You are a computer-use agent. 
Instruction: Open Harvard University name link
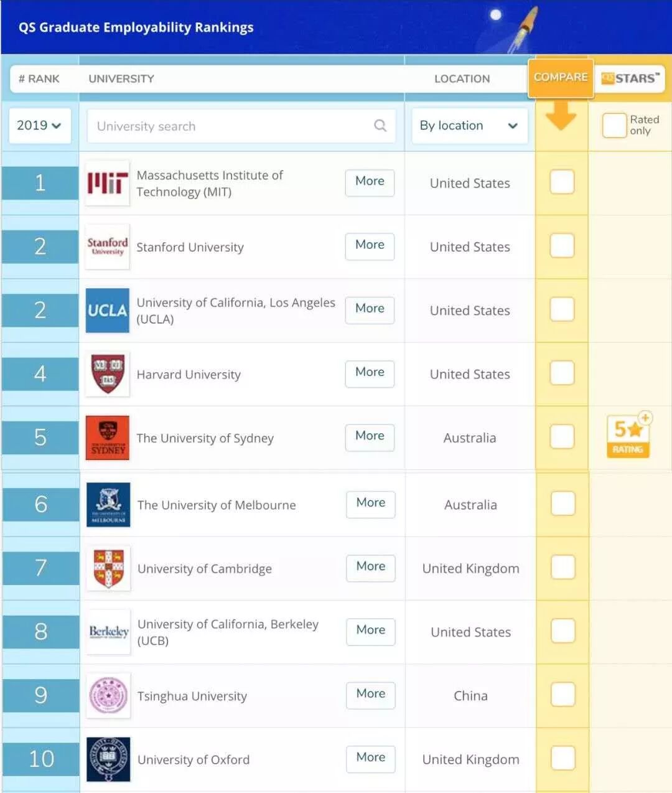click(x=189, y=375)
